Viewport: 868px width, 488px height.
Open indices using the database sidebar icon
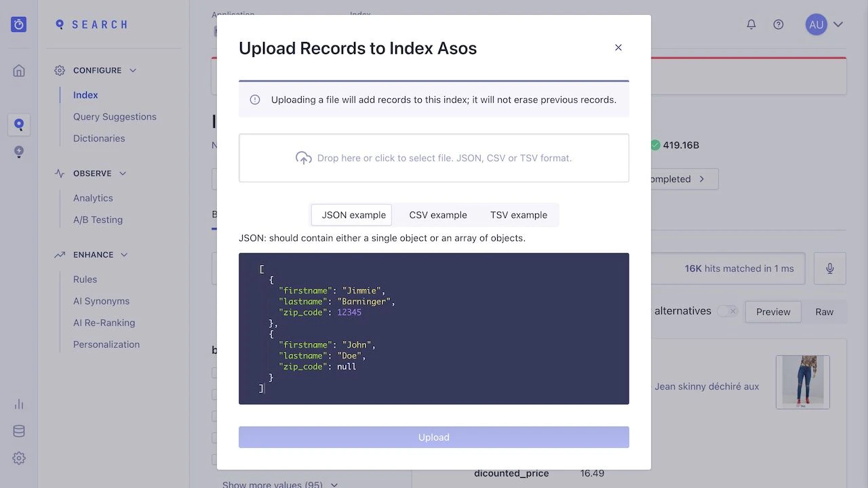[x=18, y=430]
